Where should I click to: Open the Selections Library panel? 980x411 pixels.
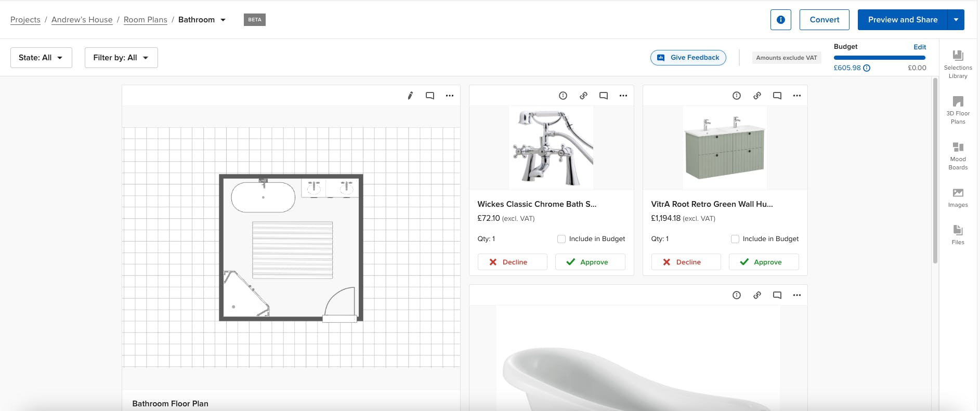coord(958,64)
